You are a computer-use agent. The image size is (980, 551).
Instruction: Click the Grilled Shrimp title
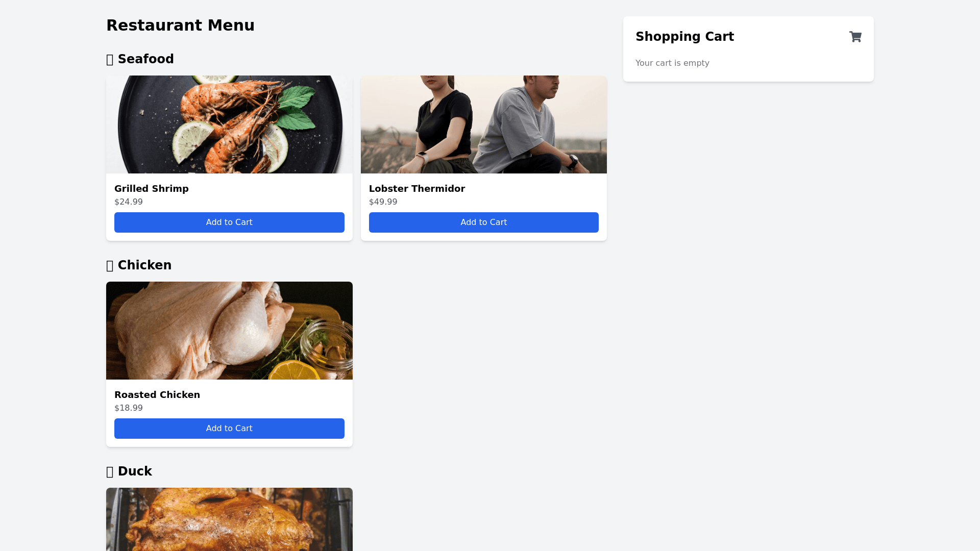[x=152, y=189]
